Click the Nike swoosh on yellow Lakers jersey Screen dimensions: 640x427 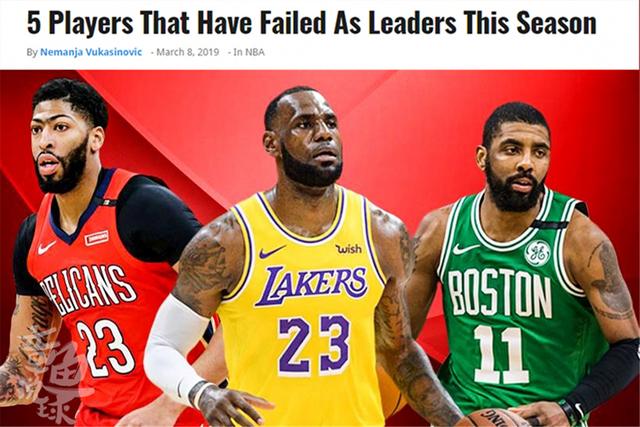[271, 252]
